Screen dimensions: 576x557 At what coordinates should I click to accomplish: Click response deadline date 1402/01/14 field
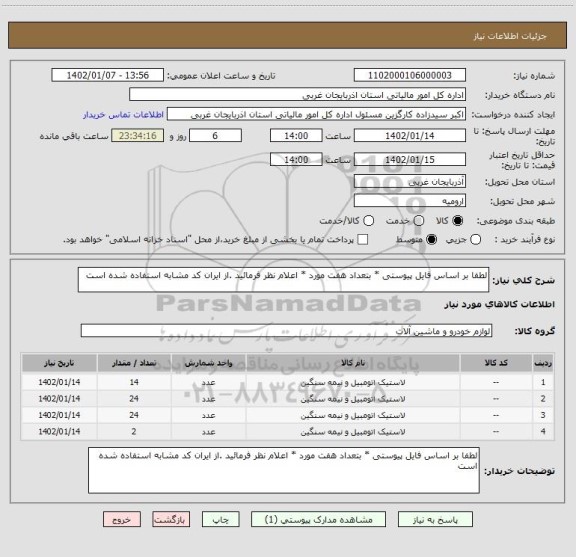click(x=410, y=136)
